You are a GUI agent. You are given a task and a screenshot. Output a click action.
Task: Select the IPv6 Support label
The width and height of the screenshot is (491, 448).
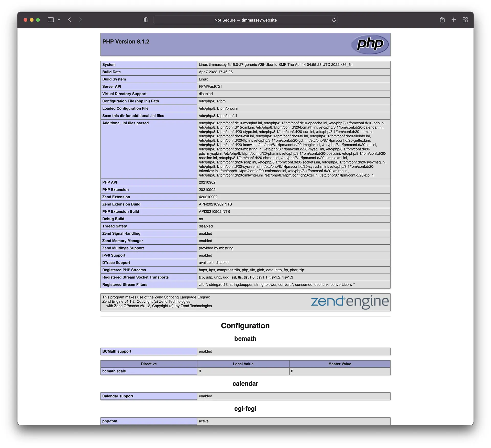coord(114,255)
